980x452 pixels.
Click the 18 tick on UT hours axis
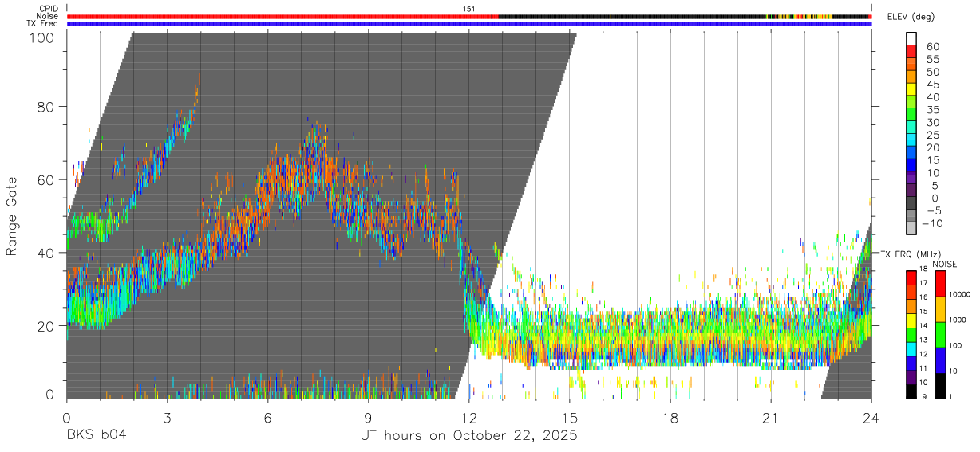[670, 417]
